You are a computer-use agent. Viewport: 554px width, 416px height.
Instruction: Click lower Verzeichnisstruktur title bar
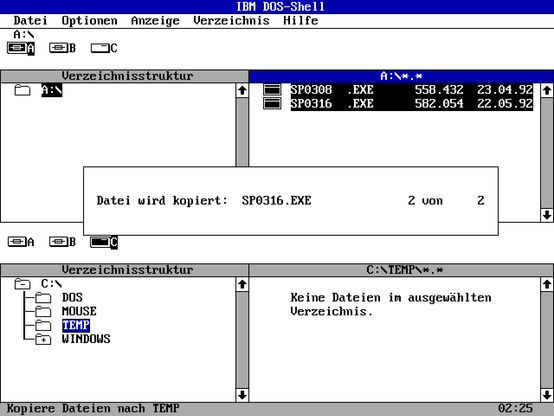[124, 270]
